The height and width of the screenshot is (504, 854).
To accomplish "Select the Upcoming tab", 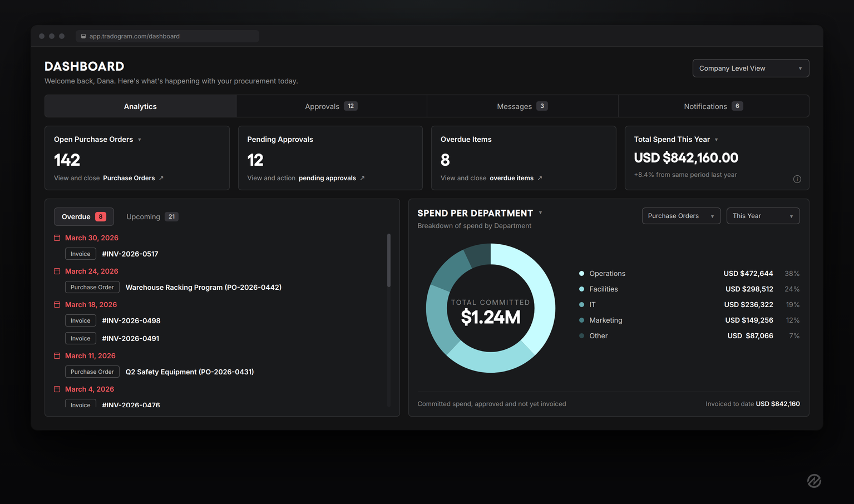I will 152,216.
